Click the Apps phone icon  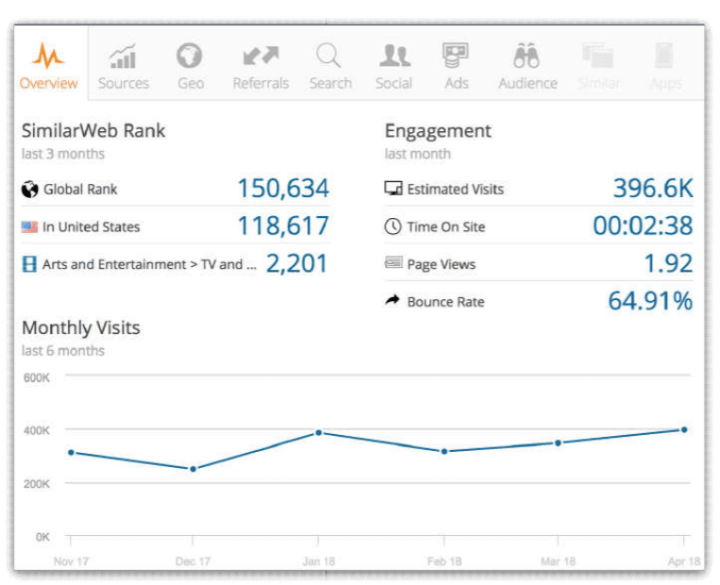coord(664,56)
